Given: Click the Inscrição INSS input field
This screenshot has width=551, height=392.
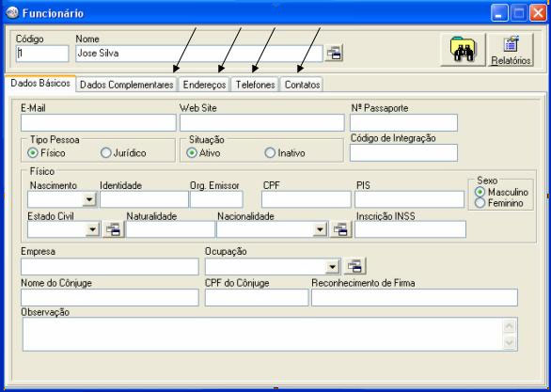Looking at the screenshot, I should (x=411, y=229).
